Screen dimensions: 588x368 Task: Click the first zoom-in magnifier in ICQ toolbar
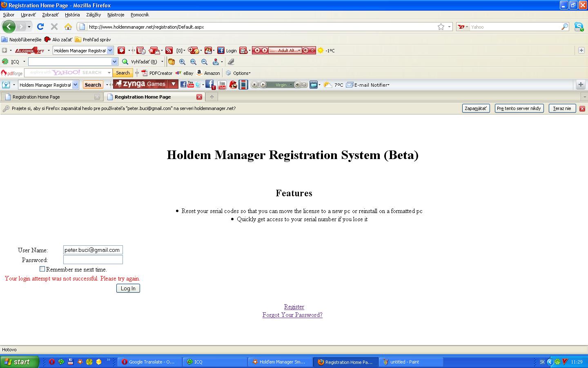182,62
